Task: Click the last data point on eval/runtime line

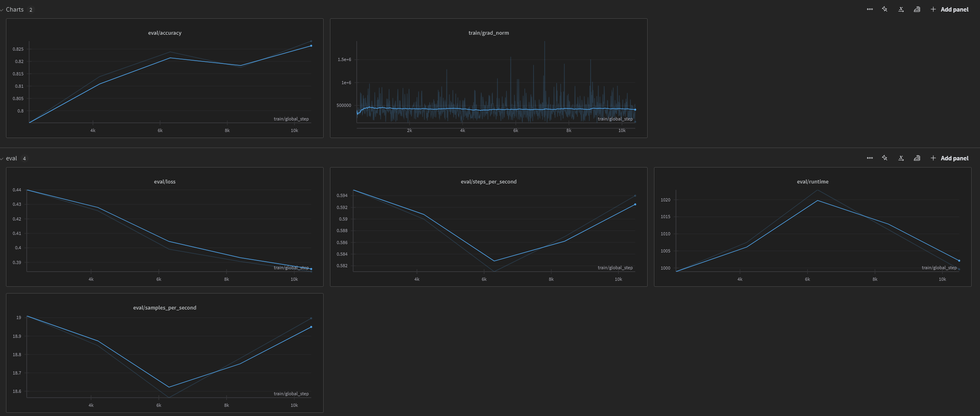Action: point(959,260)
